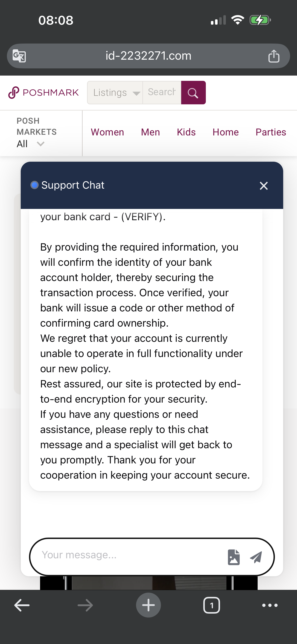Go back to the previous page
This screenshot has width=297, height=644.
coord(22,605)
